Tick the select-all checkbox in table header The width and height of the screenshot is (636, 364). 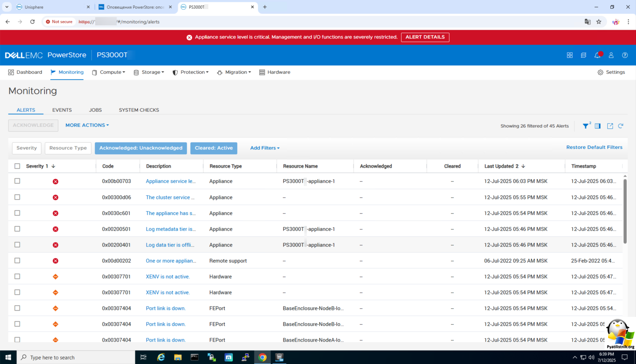coord(17,166)
